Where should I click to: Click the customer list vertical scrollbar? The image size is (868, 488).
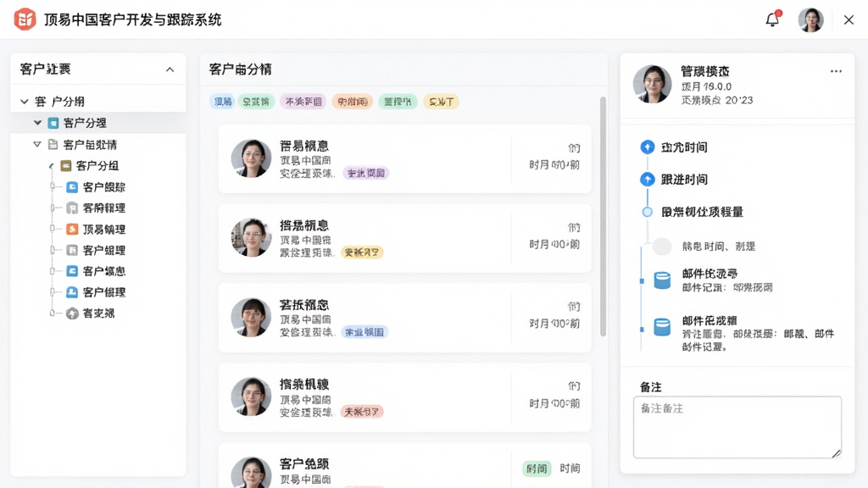tap(603, 217)
